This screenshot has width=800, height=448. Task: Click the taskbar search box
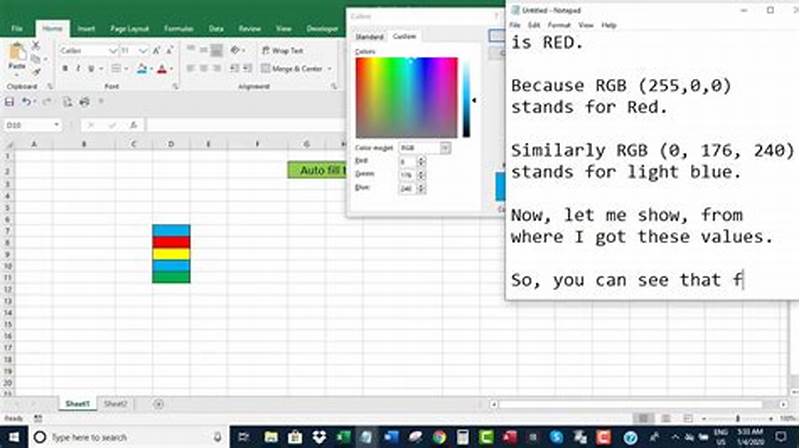[129, 437]
